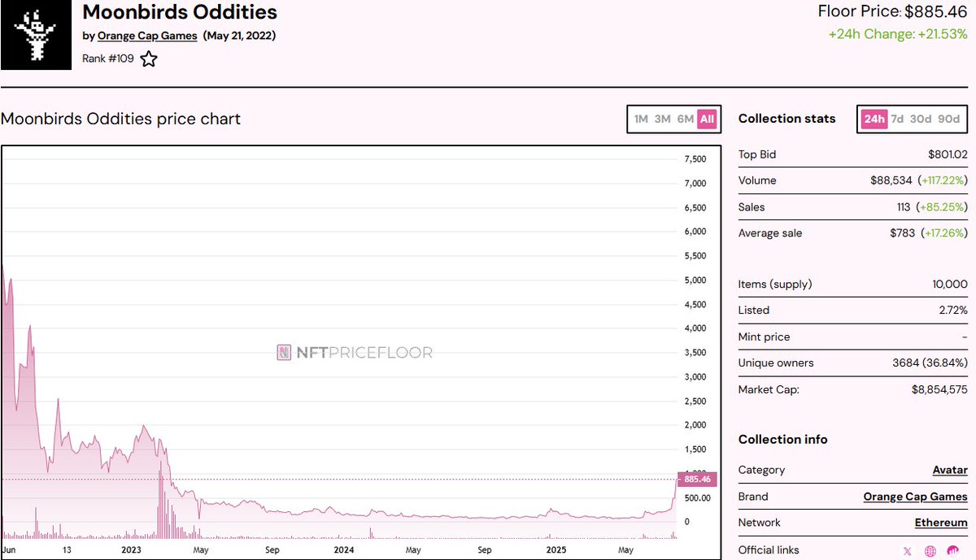Show 30d collection stats
The width and height of the screenshot is (976, 560).
point(921,119)
